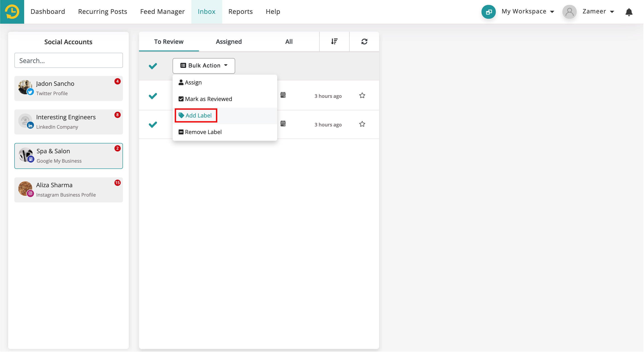This screenshot has width=644, height=357.
Task: Select the Aliza Sharma Instagram account
Action: (68, 190)
